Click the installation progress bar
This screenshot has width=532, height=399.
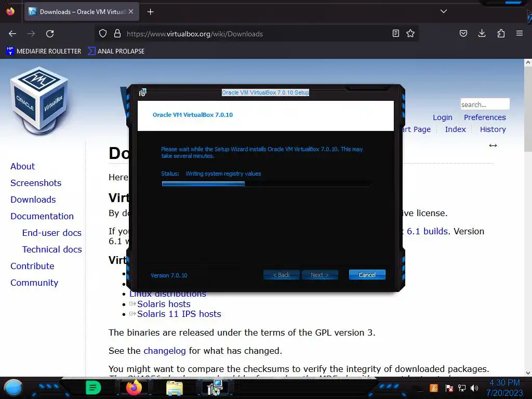265,183
